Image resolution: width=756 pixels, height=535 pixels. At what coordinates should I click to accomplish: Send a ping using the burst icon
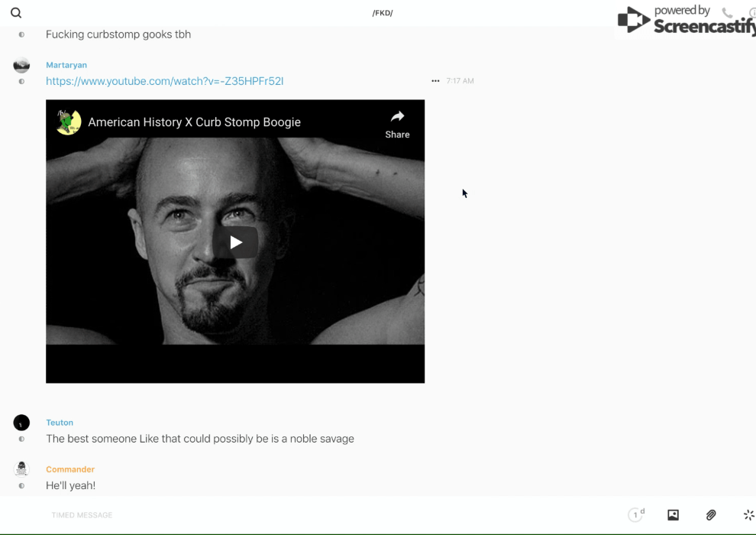[748, 515]
